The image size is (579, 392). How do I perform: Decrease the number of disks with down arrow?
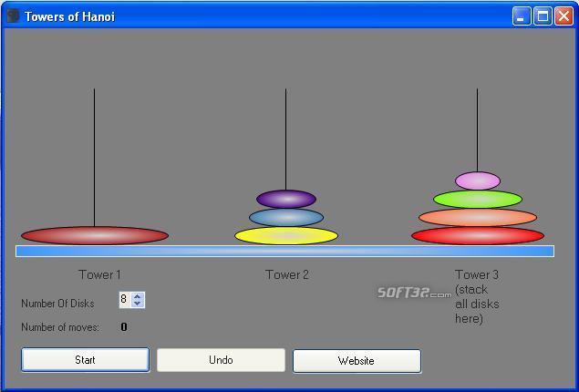[138, 304]
